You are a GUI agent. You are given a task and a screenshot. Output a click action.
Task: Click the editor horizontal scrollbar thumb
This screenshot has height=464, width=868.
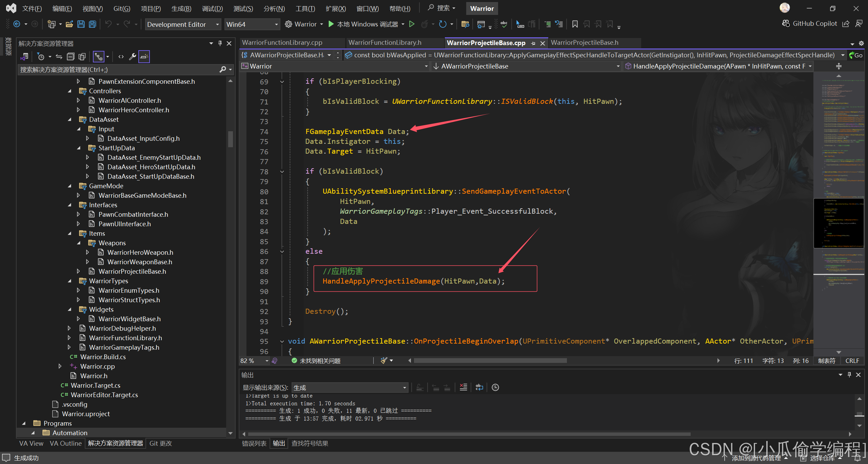490,361
